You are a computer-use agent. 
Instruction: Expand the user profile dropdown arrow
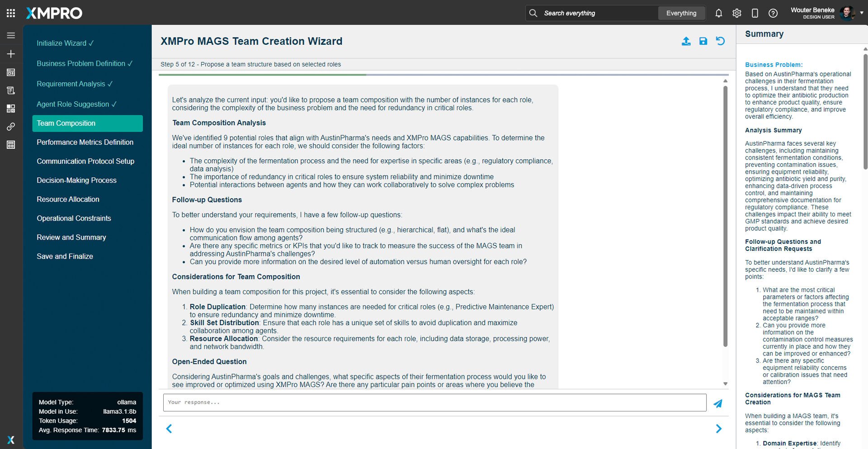[861, 13]
